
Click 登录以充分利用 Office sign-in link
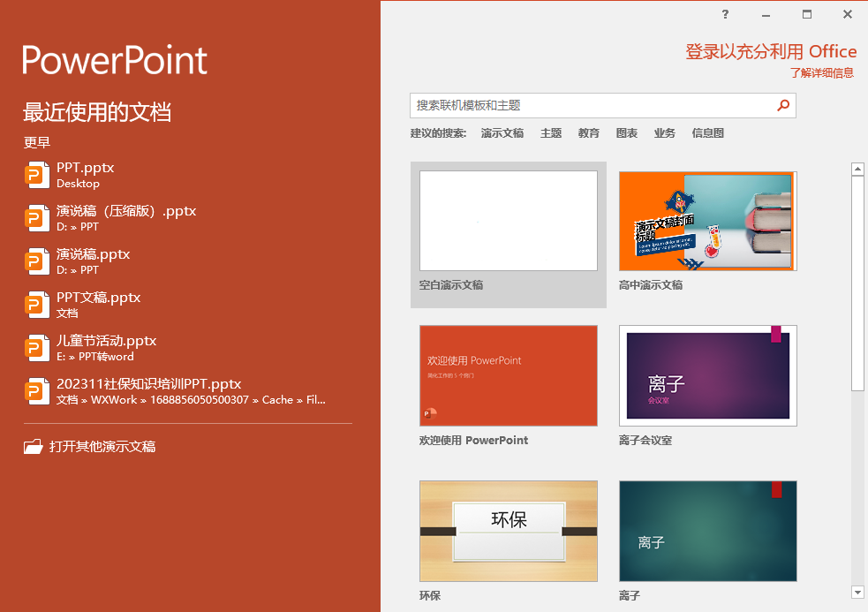(x=771, y=51)
